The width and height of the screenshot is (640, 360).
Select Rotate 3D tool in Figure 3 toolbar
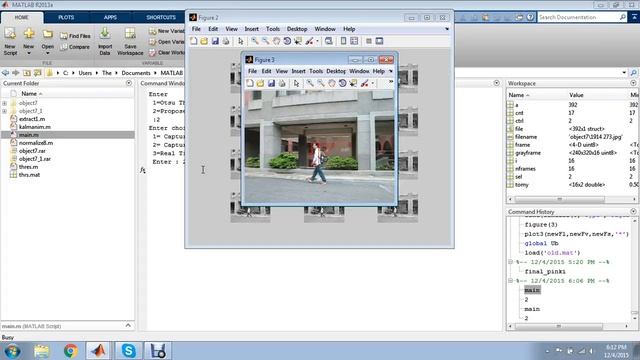[x=342, y=83]
